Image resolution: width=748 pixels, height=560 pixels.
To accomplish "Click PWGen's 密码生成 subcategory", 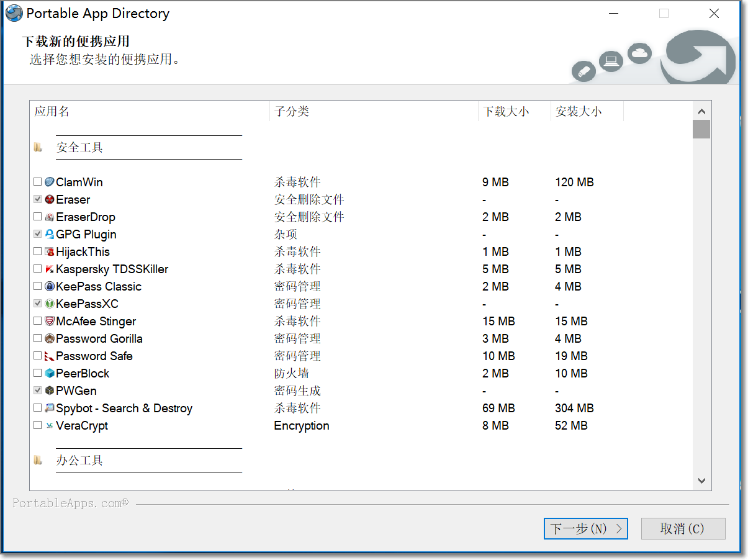I will [x=297, y=391].
